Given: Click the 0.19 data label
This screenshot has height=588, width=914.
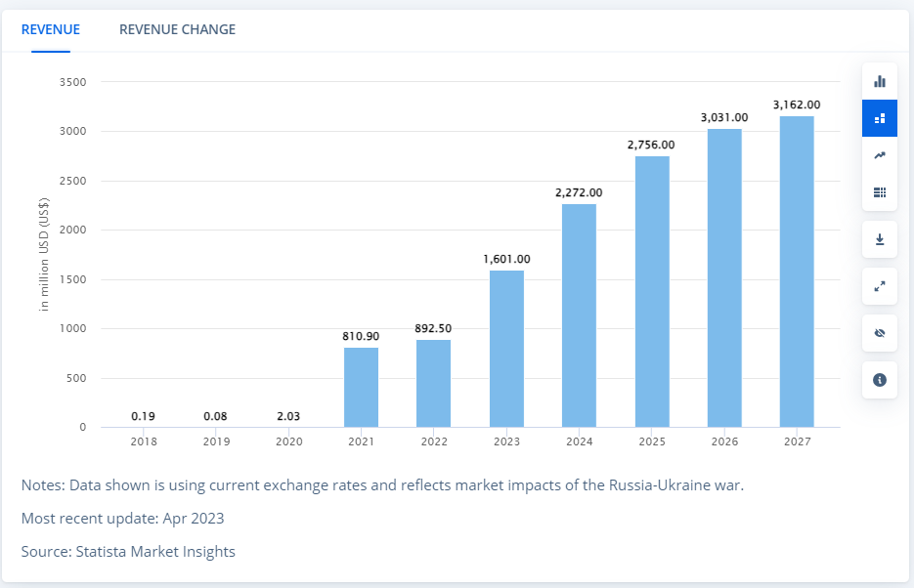Looking at the screenshot, I should (x=143, y=416).
